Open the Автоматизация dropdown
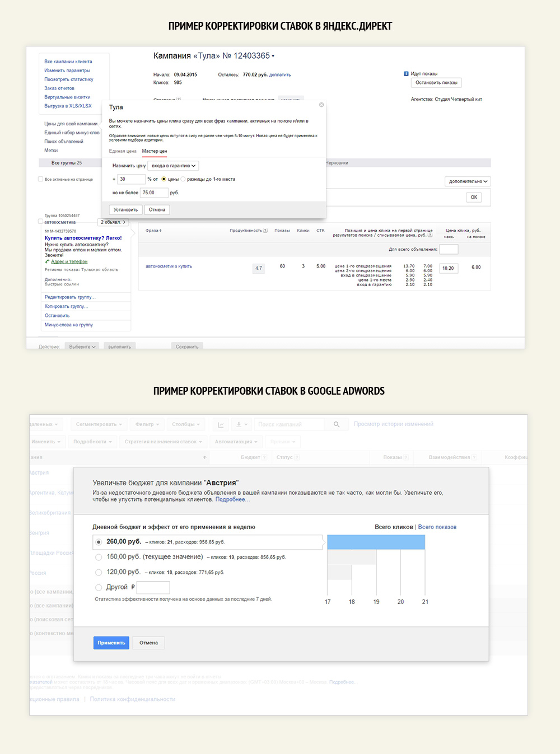Viewport: 560px width, 754px height. 236,442
